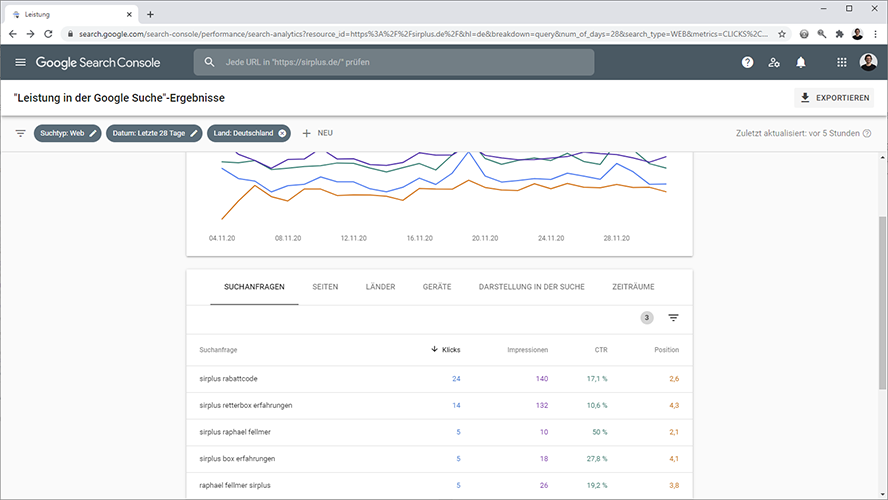Switch to the GERÄTE tab
Viewport: 888px width, 500px height.
tap(437, 287)
